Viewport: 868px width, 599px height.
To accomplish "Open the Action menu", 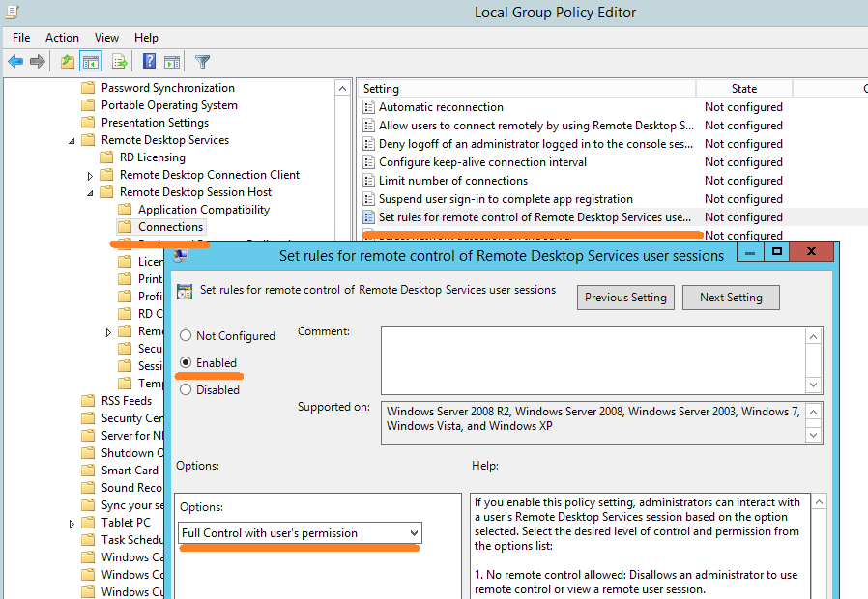I will click(x=62, y=38).
